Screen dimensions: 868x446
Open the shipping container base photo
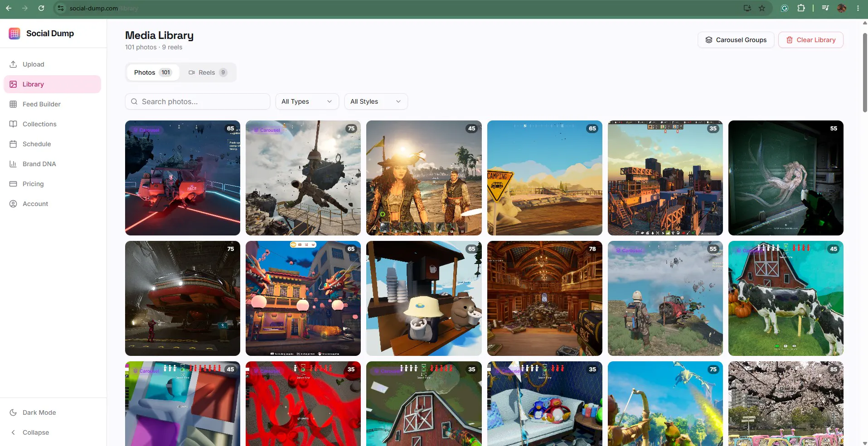[665, 178]
